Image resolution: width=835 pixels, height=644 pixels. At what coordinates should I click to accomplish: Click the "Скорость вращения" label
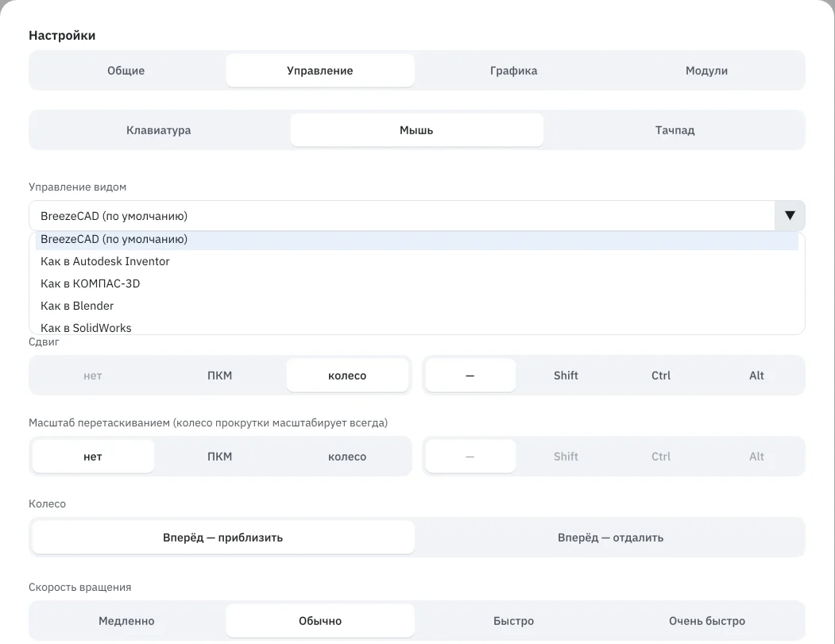[80, 587]
